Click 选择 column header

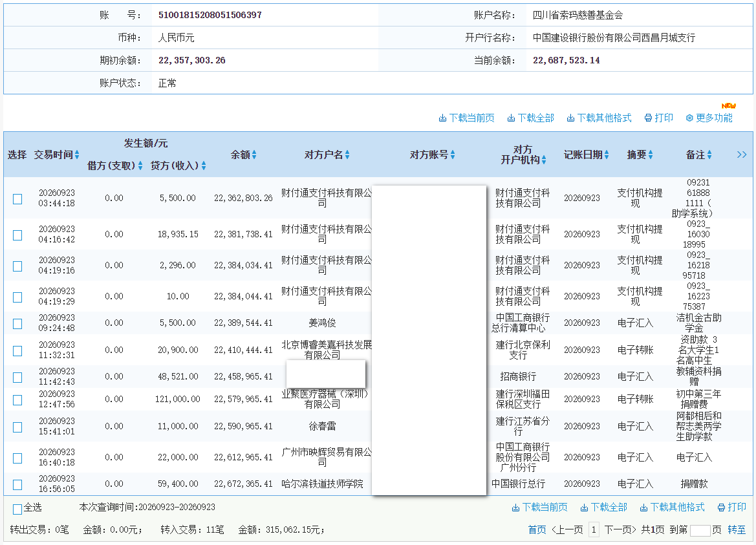pyautogui.click(x=17, y=155)
